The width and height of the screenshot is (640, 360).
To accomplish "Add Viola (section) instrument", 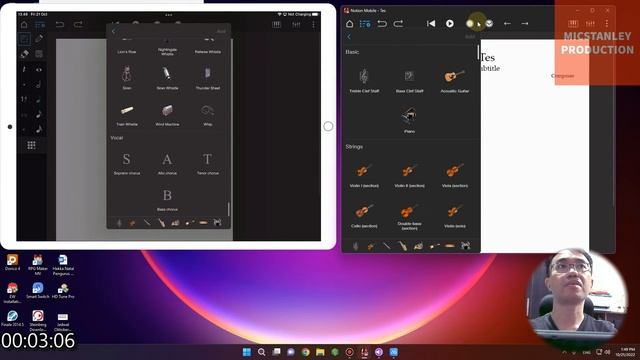I will (x=455, y=175).
